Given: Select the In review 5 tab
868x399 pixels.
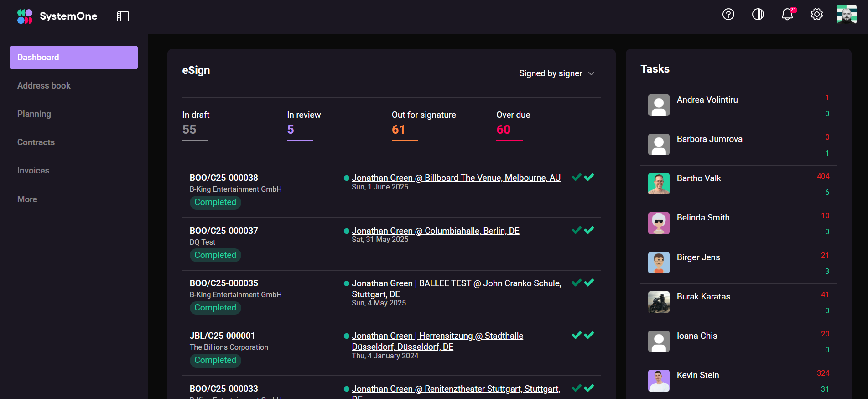Looking at the screenshot, I should click(304, 125).
